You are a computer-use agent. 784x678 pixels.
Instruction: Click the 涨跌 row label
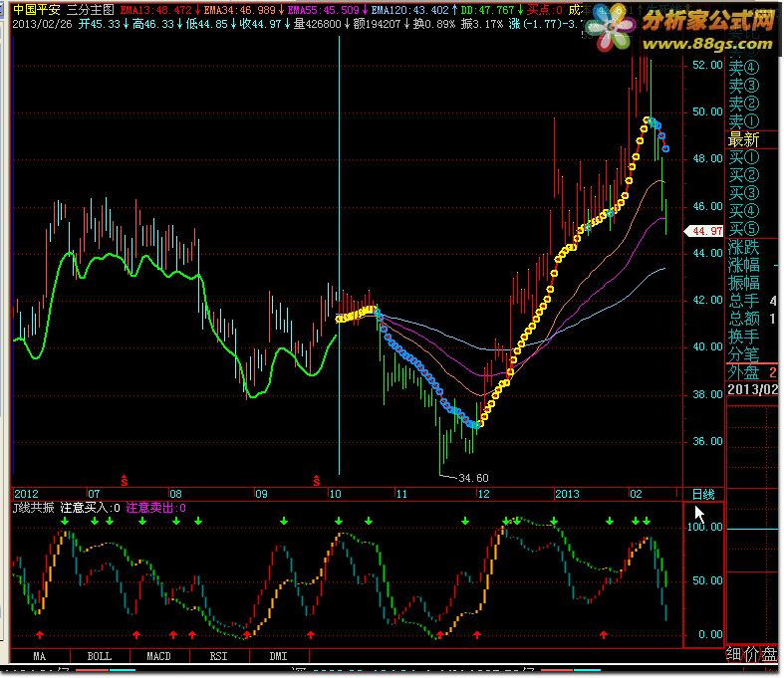tap(744, 247)
